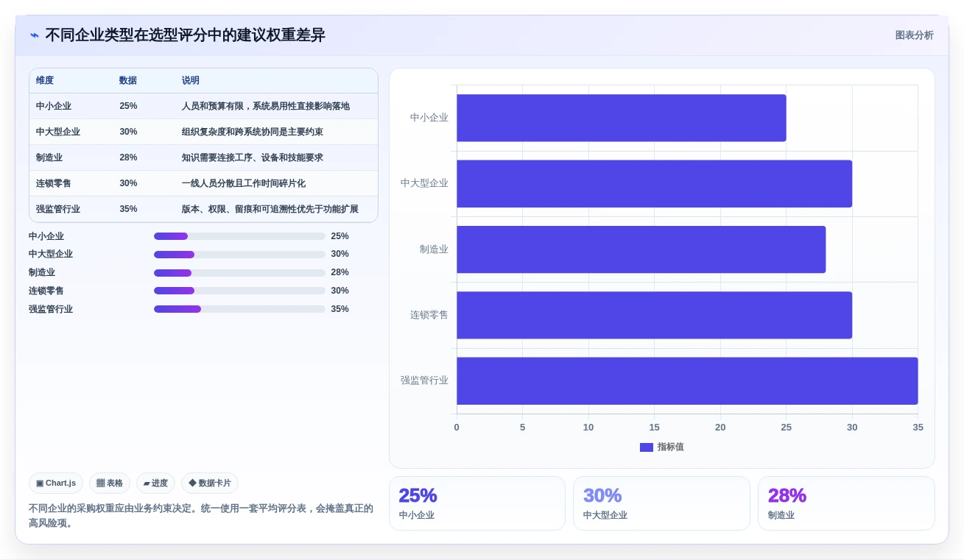Click the 中大型企业 progress bar
The image size is (964, 560).
click(239, 254)
